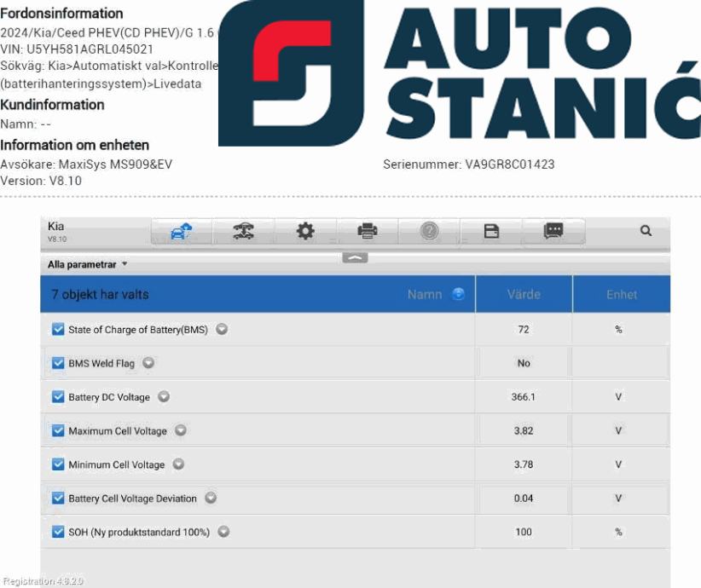This screenshot has height=588, width=701.
Task: Expand State of Charge of Battery options arrow
Action: pos(222,329)
